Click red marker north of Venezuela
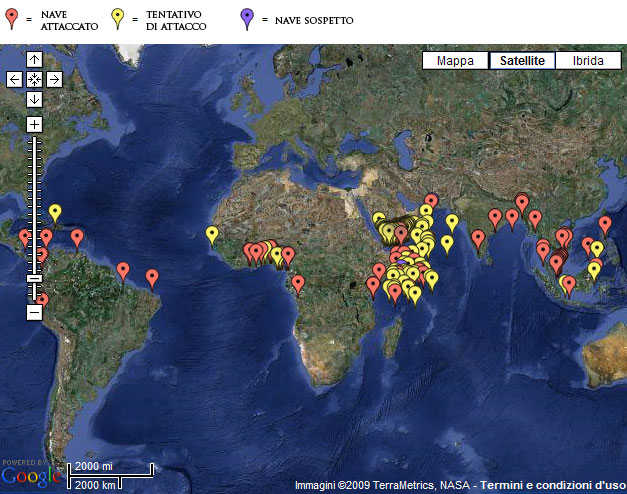 77,238
